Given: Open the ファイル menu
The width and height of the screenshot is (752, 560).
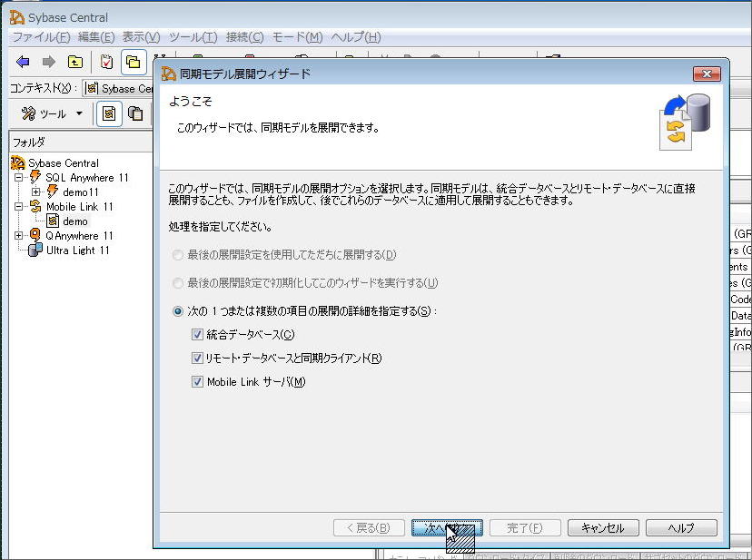Looking at the screenshot, I should coord(40,37).
